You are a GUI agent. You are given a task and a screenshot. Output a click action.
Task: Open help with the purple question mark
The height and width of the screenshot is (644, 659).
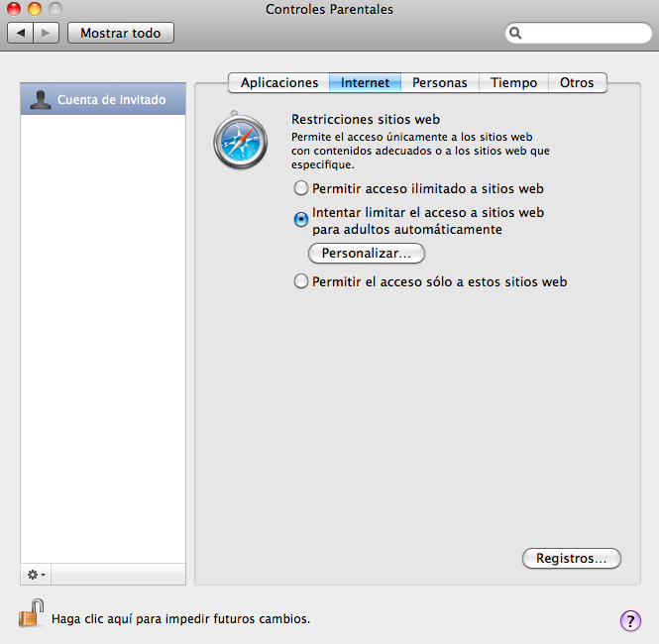pos(630,620)
